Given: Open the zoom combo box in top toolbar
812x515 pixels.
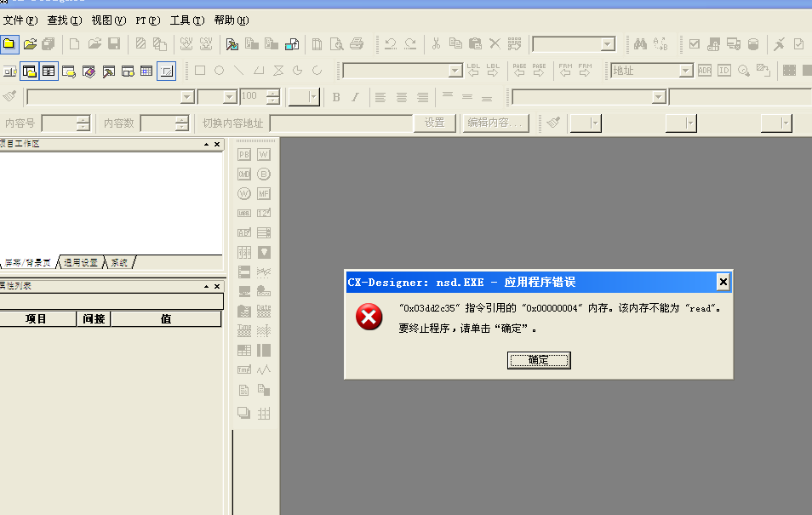Looking at the screenshot, I should coord(607,43).
